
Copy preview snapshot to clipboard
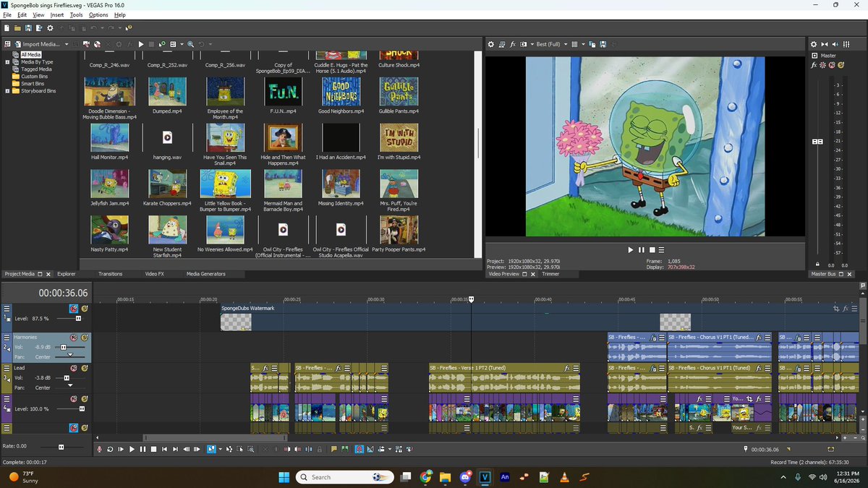point(592,44)
